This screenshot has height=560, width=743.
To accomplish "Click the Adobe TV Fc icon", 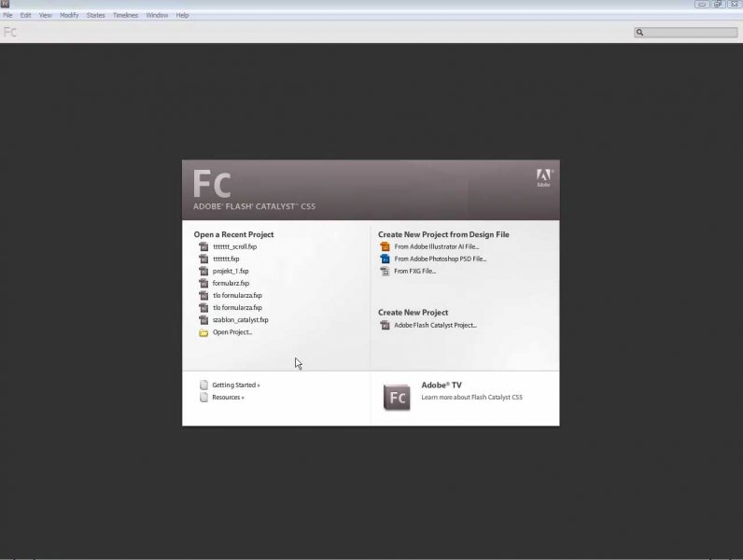I will tap(397, 398).
